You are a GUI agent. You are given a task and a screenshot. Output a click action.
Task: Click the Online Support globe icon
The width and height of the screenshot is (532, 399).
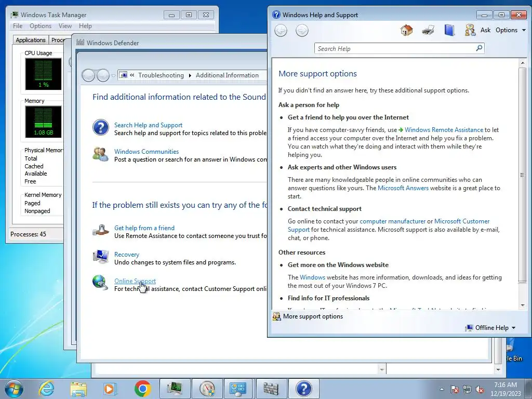point(100,283)
